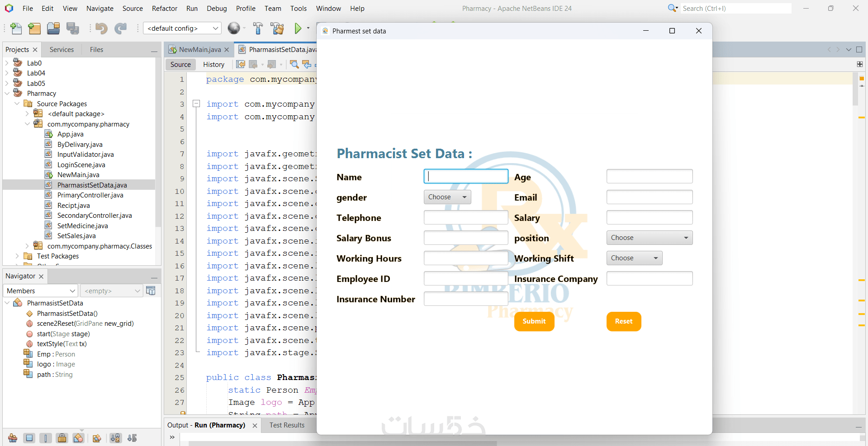Collapse the Source Packages node
868x446 pixels.
tap(17, 104)
